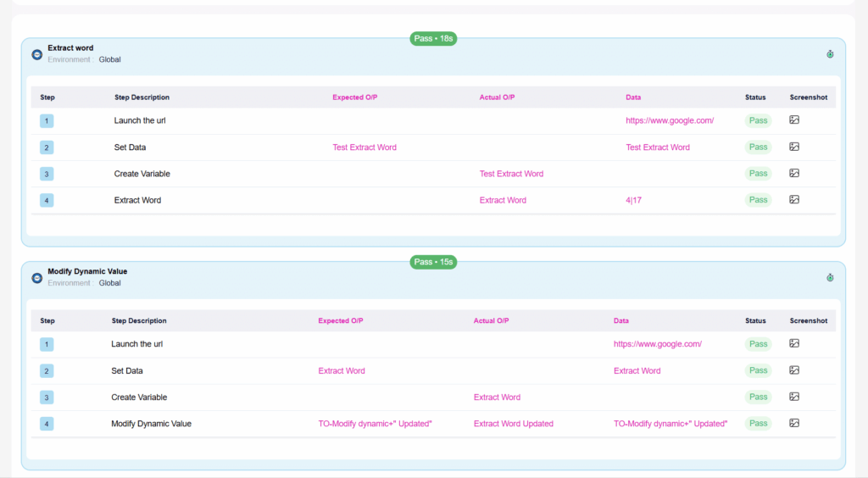Open screenshot icon for Extract Word step 4
Viewport: 868px width, 478px height.
point(794,200)
